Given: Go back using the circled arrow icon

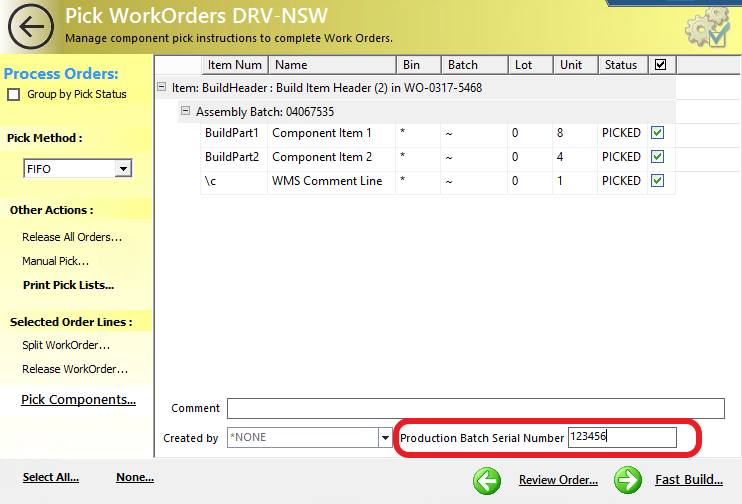Looking at the screenshot, I should coord(31,27).
